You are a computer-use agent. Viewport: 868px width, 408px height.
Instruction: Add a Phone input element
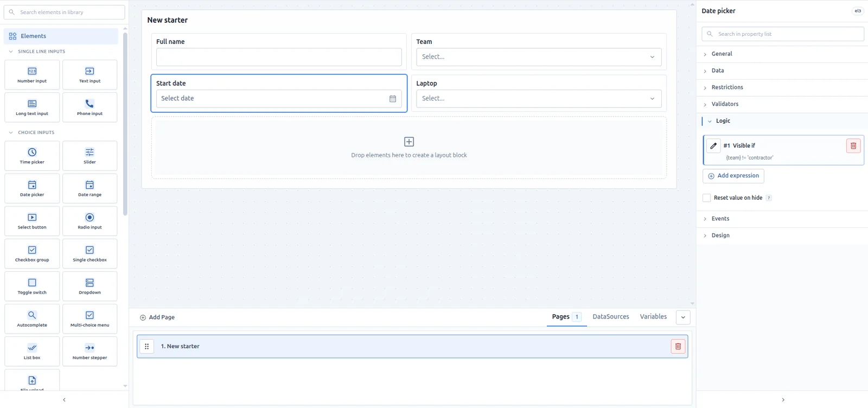(90, 107)
